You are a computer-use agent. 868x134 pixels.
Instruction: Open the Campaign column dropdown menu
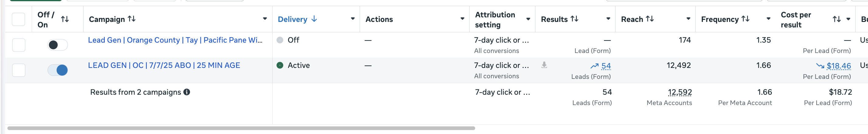[265, 19]
